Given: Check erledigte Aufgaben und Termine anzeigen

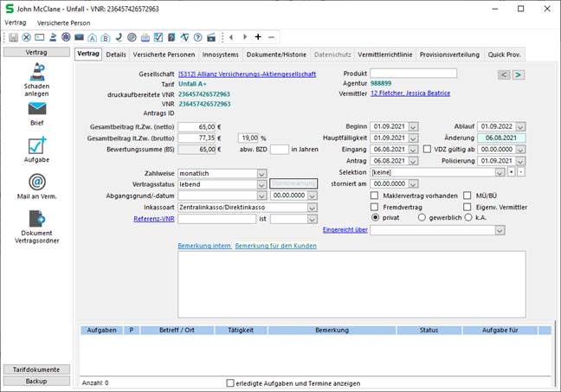Looking at the screenshot, I should tap(229, 382).
